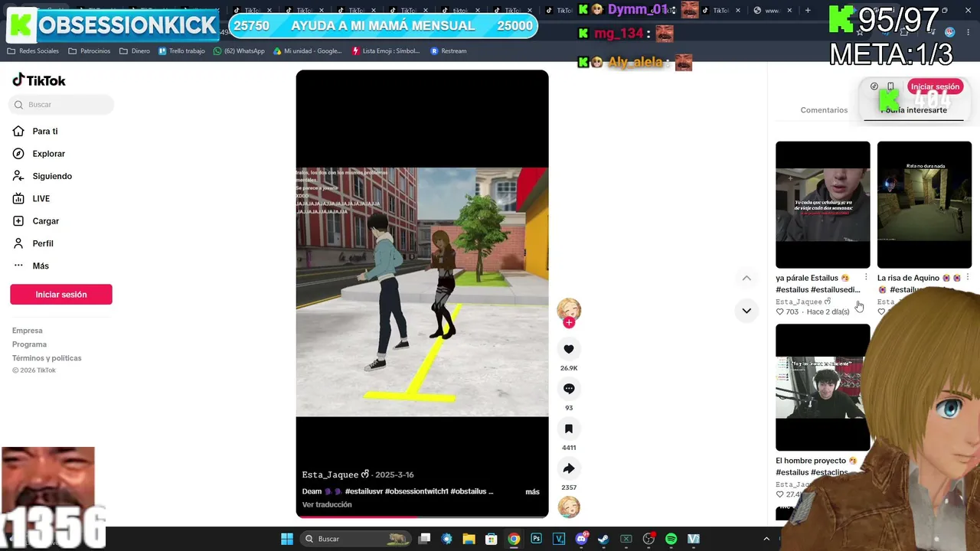Image resolution: width=980 pixels, height=551 pixels.
Task: Open the 'ya párale Estailus' video thumbnail
Action: (823, 205)
